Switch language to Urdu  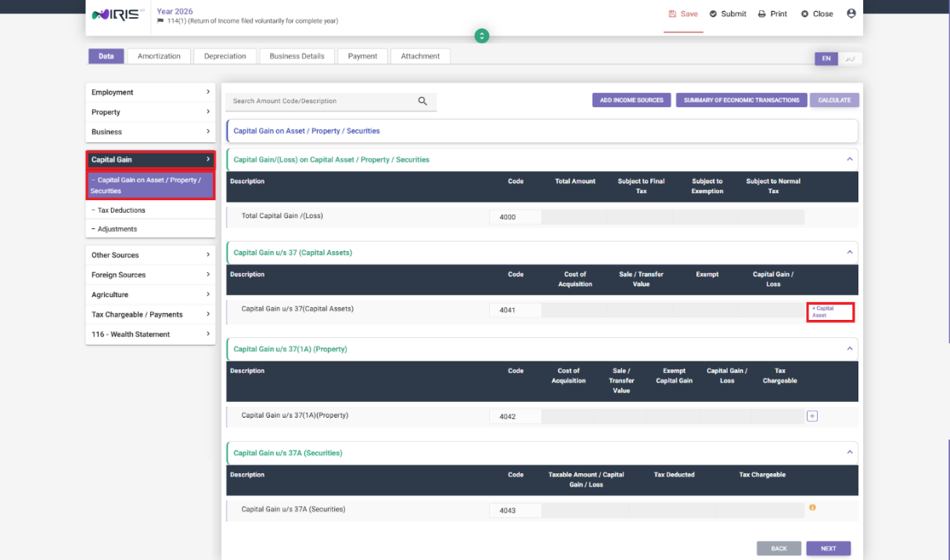[851, 59]
